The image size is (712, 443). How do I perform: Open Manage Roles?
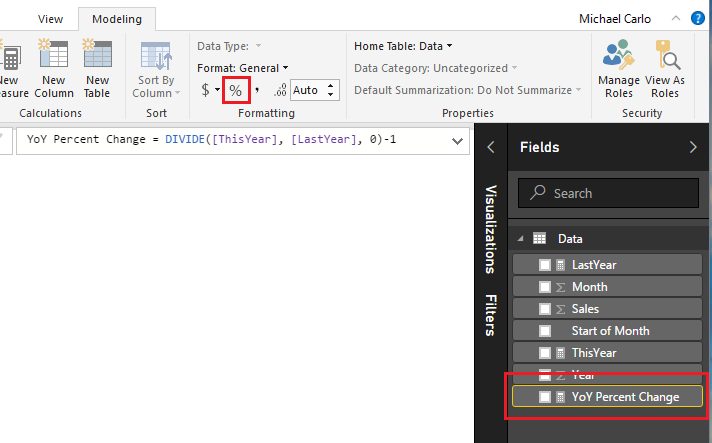pos(618,69)
